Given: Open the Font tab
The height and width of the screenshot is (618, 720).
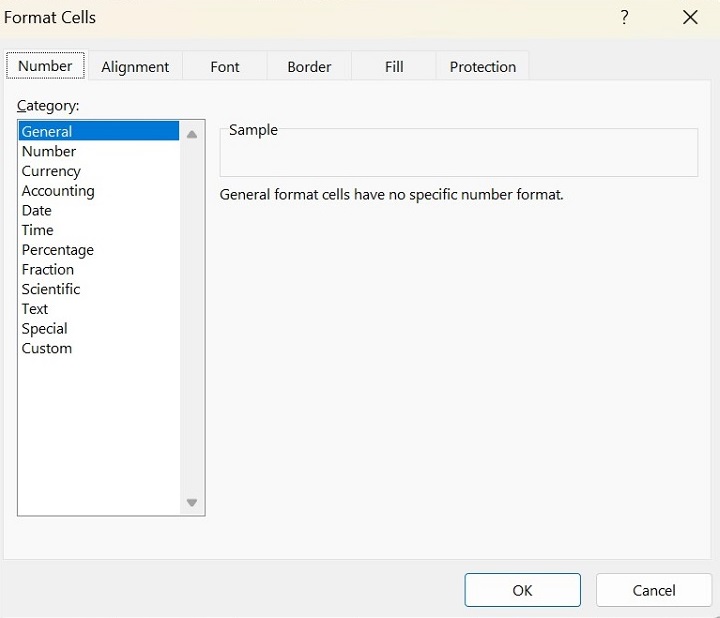Looking at the screenshot, I should pyautogui.click(x=225, y=67).
